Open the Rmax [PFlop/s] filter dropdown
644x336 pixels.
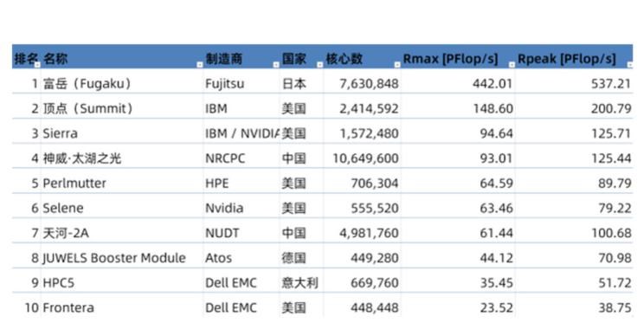512,65
